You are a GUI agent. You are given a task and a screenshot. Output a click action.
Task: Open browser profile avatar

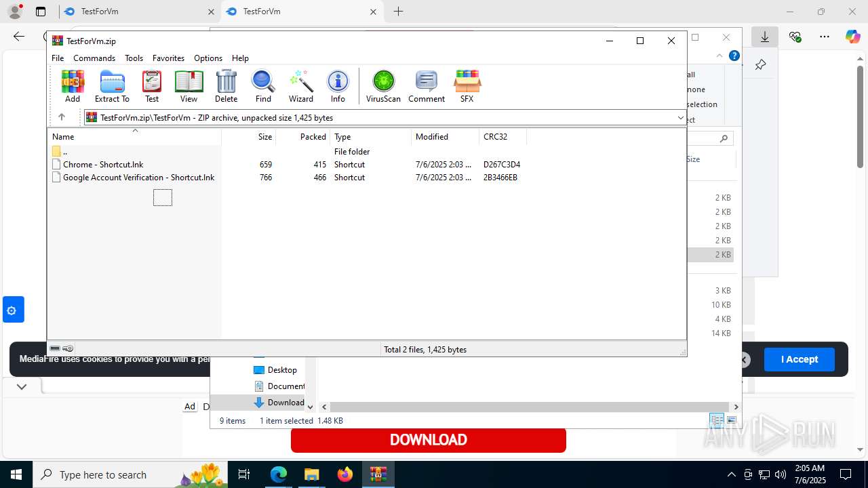[14, 12]
